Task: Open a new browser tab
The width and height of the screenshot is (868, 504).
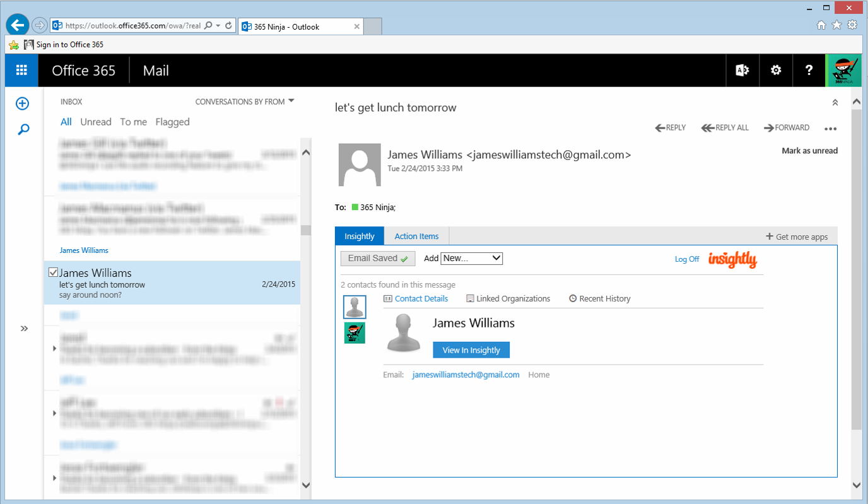Action: click(x=373, y=26)
